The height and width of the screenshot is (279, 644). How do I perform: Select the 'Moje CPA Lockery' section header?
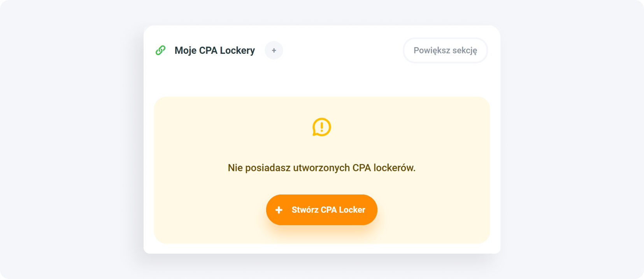[215, 50]
